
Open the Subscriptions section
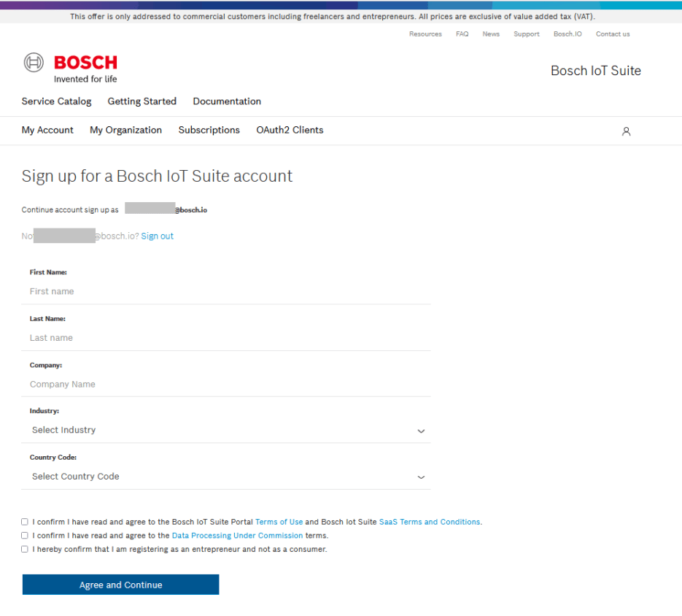pos(209,130)
